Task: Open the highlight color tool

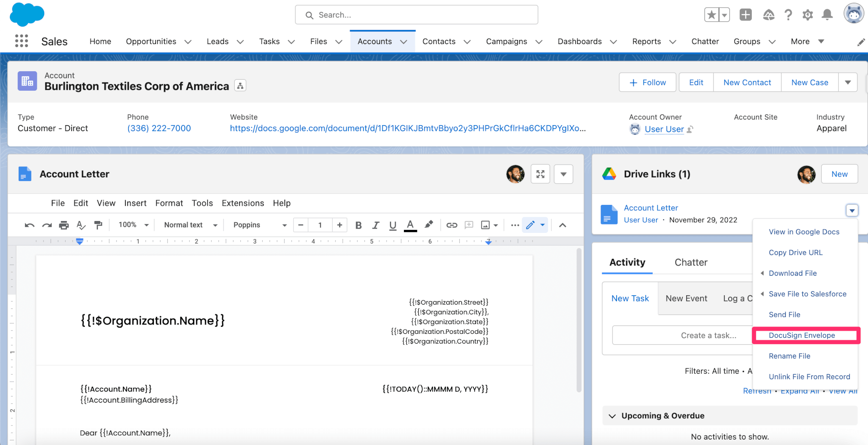Action: coord(429,224)
